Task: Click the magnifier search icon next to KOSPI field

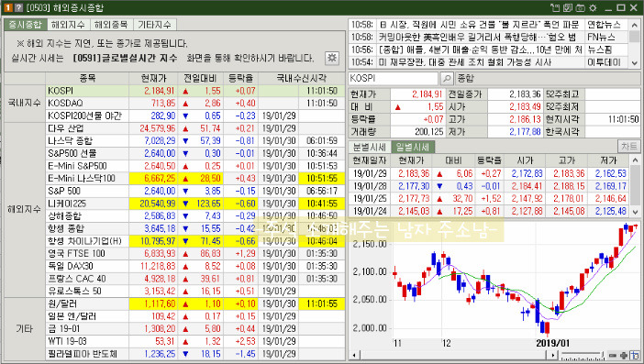Action: [447, 78]
